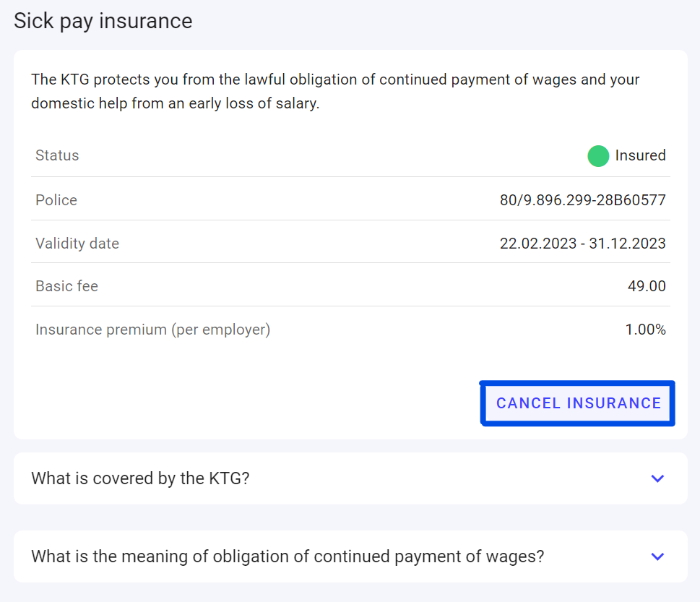Open "What is covered by the KTG?" question
Screen dimensions: 700x602
point(140,478)
